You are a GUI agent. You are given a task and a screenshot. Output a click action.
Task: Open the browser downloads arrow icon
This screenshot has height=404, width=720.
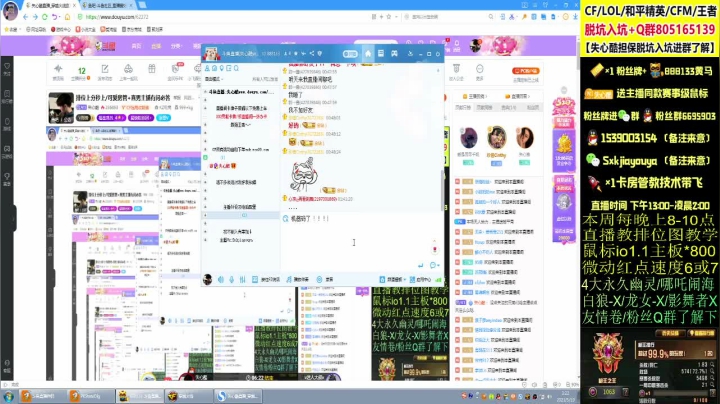tap(575, 17)
